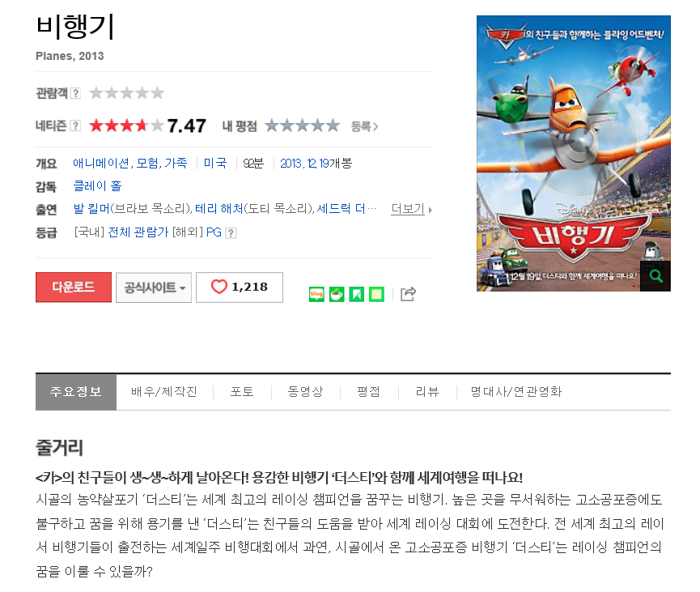Click the magnifier icon on the poster
Image resolution: width=700 pixels, height=592 pixels.
point(655,276)
